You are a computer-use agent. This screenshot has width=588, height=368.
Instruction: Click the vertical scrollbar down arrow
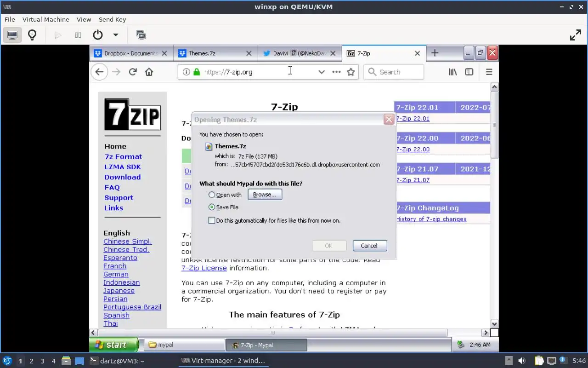coord(495,324)
